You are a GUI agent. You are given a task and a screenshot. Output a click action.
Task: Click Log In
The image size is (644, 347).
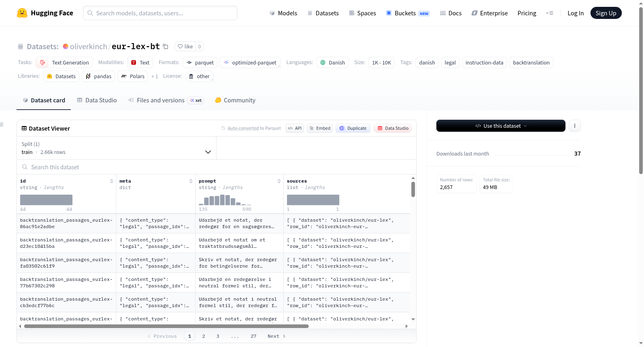click(576, 13)
